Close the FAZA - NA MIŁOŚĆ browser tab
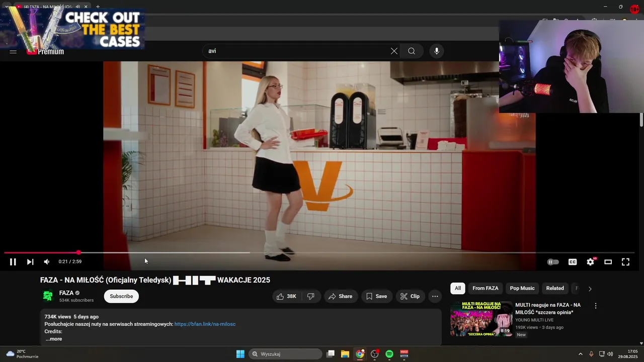This screenshot has height=362, width=644. point(86,7)
